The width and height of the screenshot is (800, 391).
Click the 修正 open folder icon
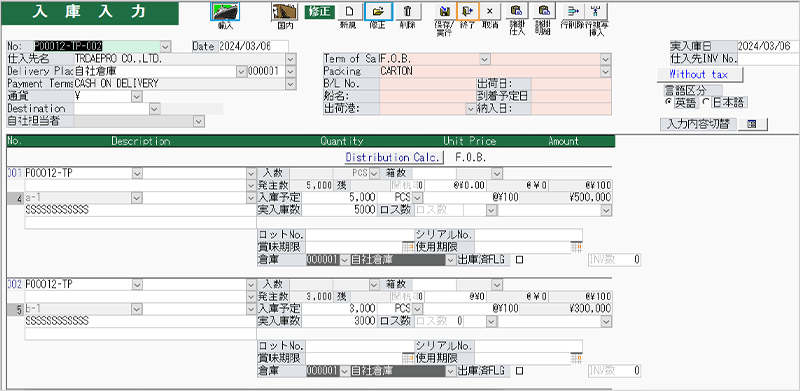(x=378, y=11)
